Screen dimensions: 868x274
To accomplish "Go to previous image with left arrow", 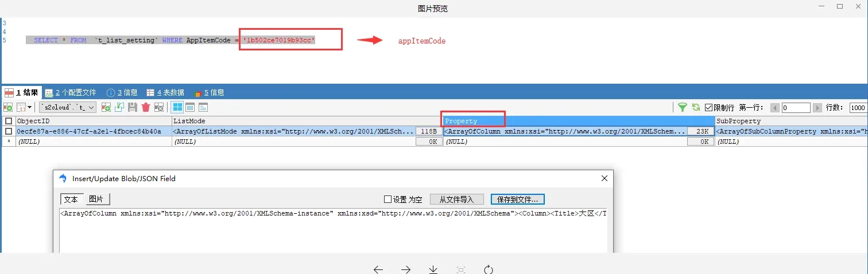I will click(x=378, y=269).
